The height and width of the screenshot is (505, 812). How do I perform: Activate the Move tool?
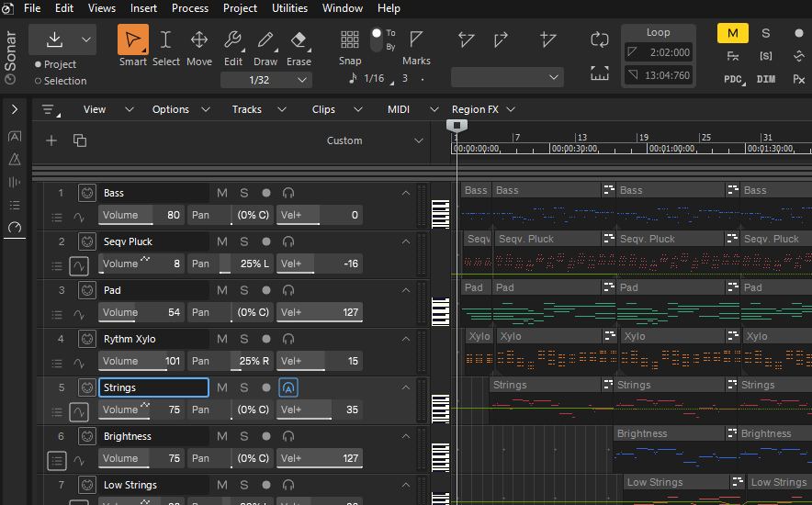pos(198,40)
